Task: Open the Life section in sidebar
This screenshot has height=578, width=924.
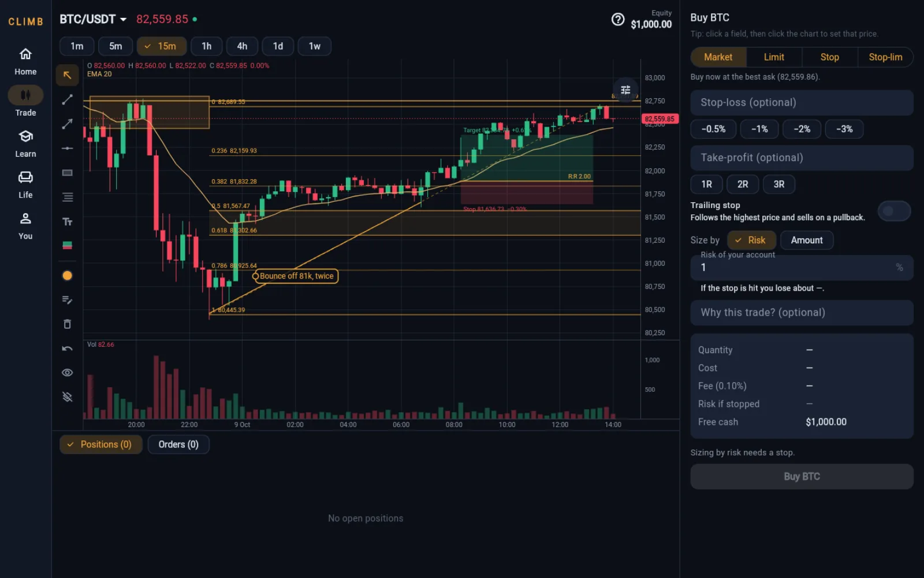Action: click(x=25, y=185)
